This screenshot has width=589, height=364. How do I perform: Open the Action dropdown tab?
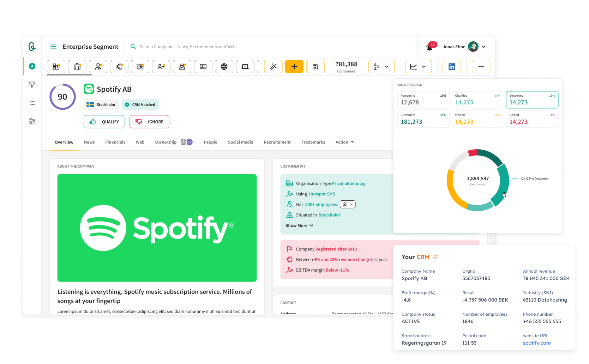click(344, 142)
